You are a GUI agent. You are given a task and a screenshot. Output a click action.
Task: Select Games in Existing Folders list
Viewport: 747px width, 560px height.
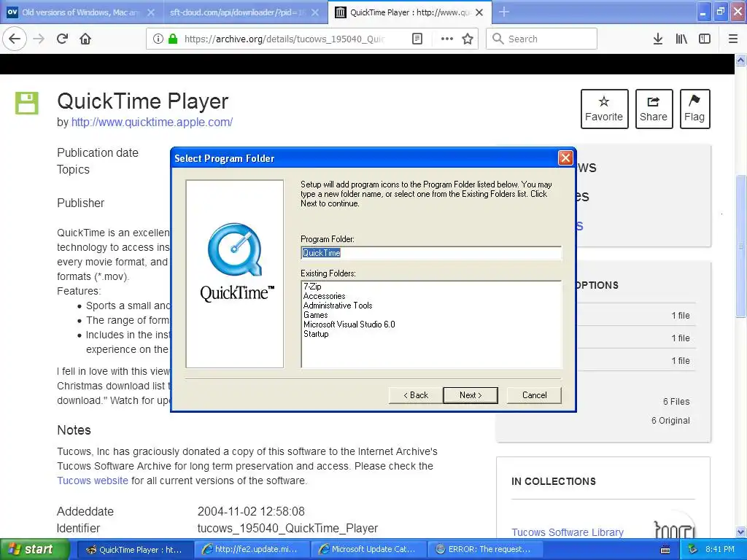point(315,315)
